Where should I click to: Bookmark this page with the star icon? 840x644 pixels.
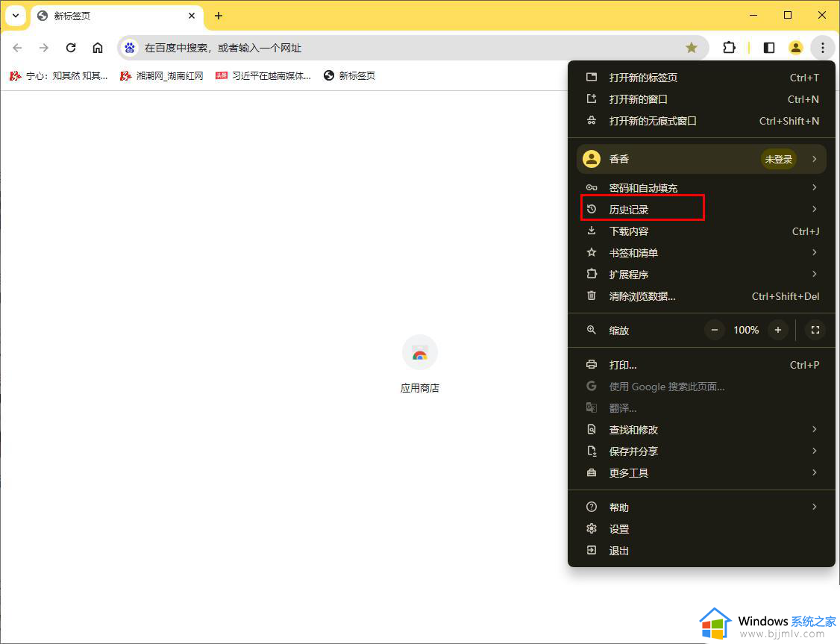tap(692, 48)
